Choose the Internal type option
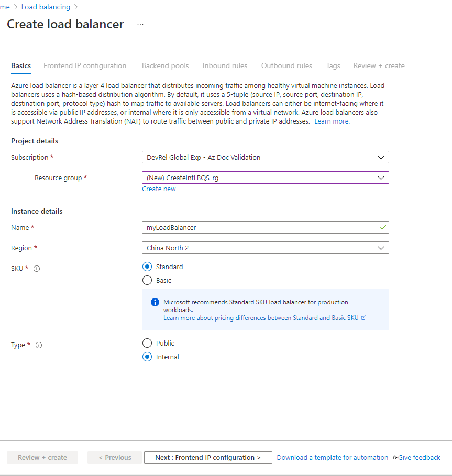This screenshot has width=452, height=476. (x=147, y=357)
